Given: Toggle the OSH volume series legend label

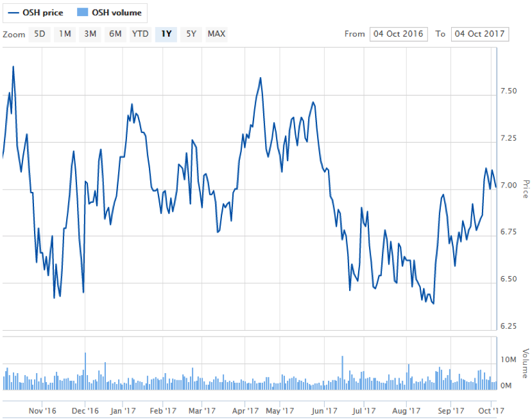Looking at the screenshot, I should [x=117, y=12].
